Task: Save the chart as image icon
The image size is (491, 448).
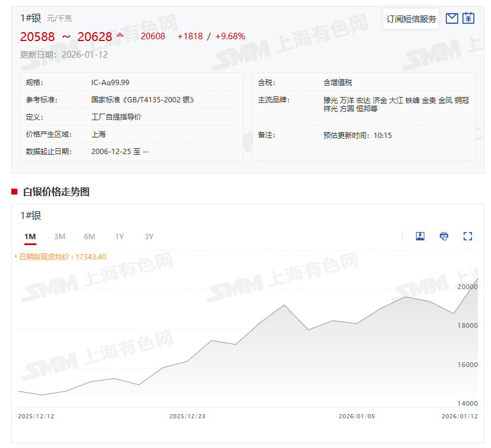Action: [x=420, y=236]
